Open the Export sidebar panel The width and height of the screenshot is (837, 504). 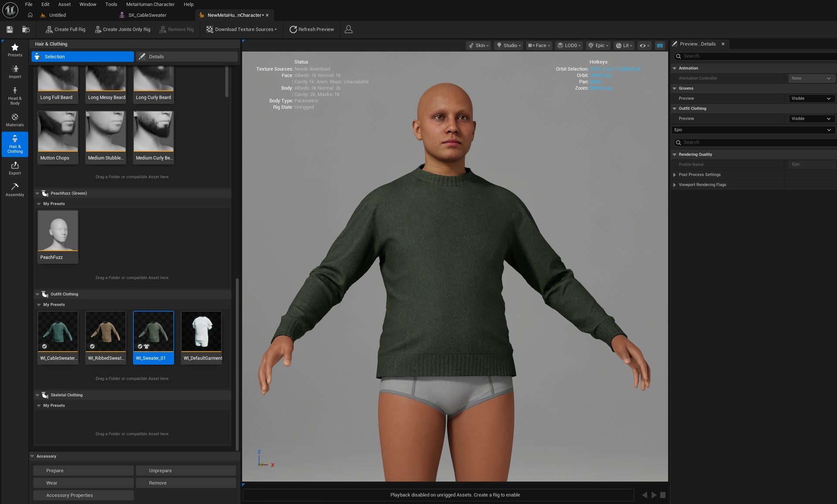[x=15, y=168]
